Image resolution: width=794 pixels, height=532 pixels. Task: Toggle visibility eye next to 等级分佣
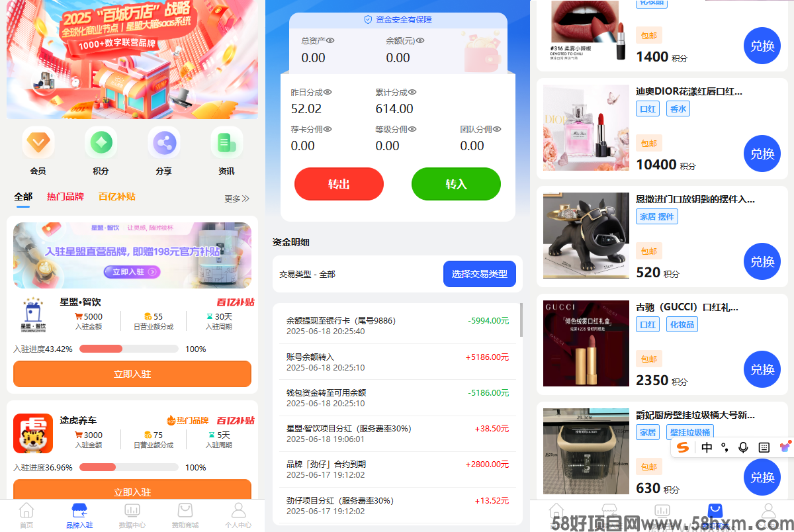[412, 129]
